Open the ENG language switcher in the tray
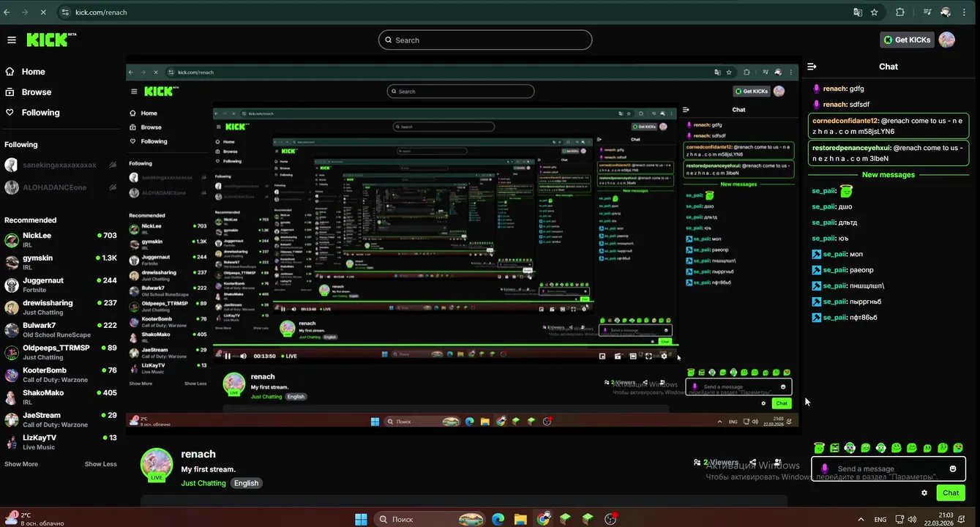This screenshot has height=527, width=980. (x=880, y=520)
